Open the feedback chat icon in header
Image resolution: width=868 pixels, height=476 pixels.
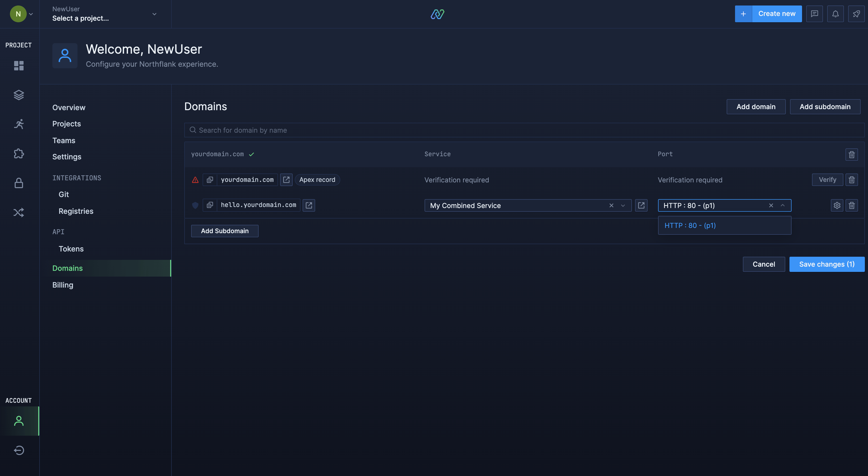tap(814, 14)
